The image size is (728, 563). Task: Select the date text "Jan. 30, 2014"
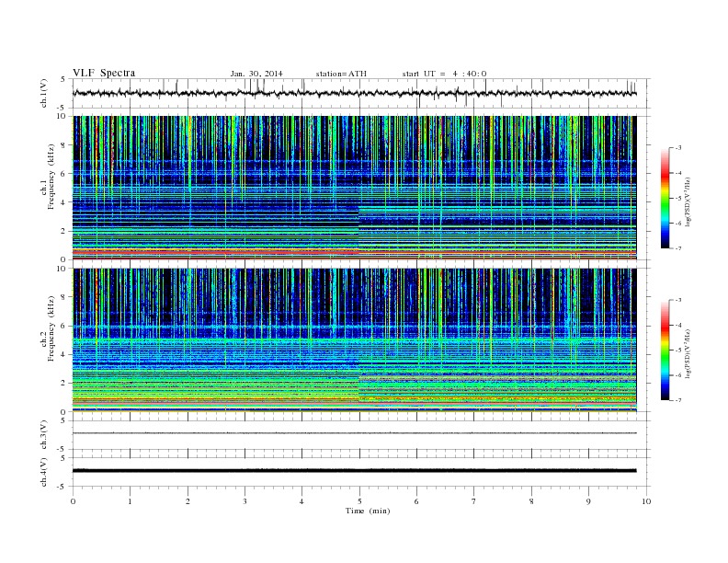click(x=256, y=74)
